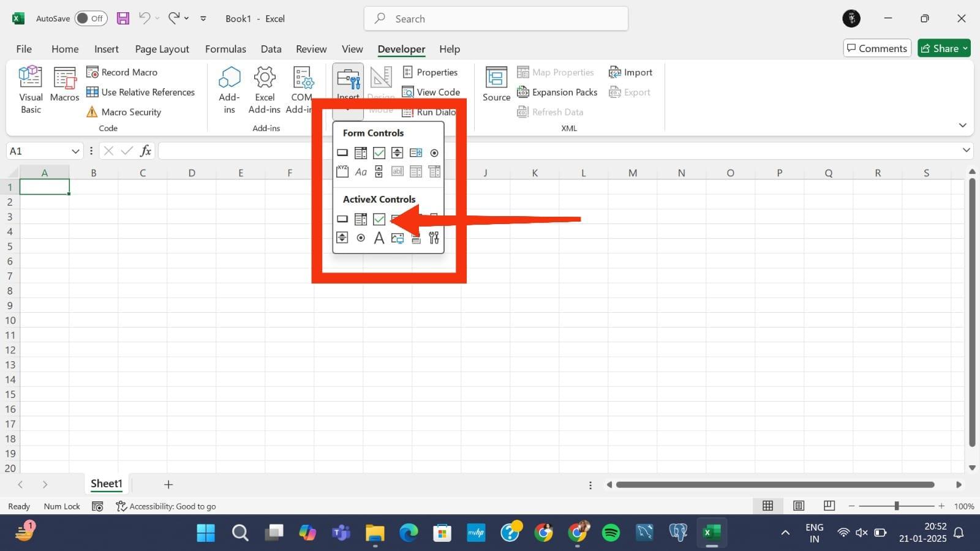Select ActiveX Command Button control

pos(342,219)
